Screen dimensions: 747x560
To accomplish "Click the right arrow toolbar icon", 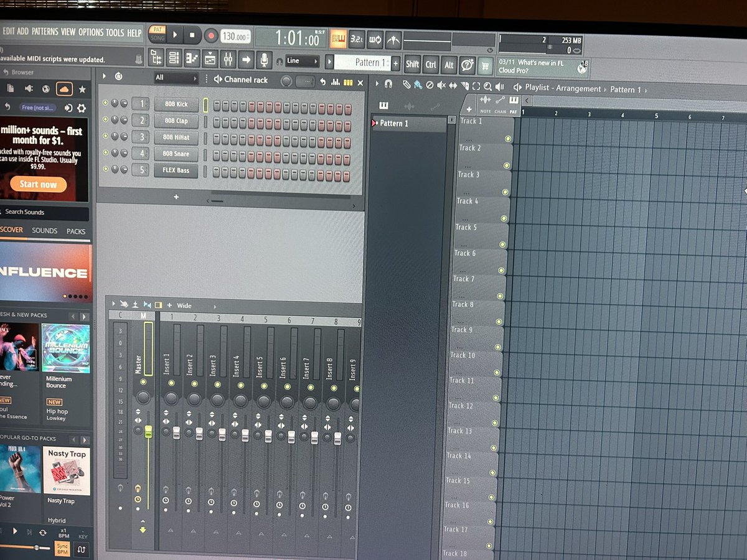I will 246,60.
